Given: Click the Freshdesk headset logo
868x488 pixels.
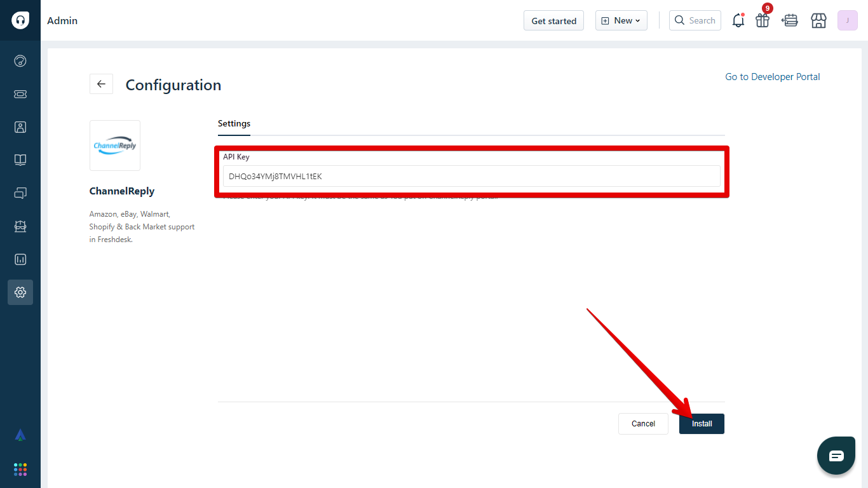Looking at the screenshot, I should point(20,20).
